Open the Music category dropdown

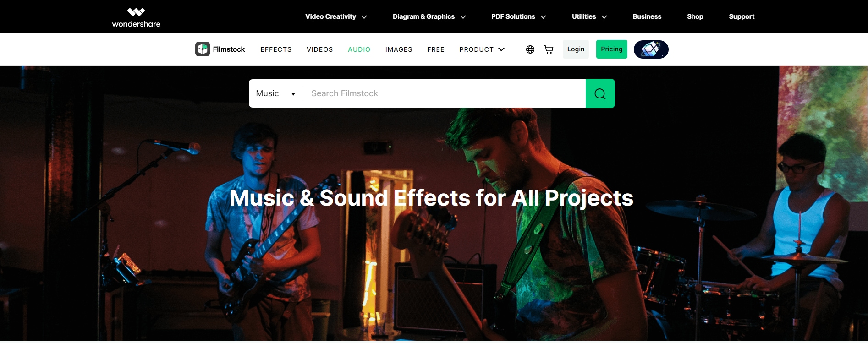coord(275,93)
